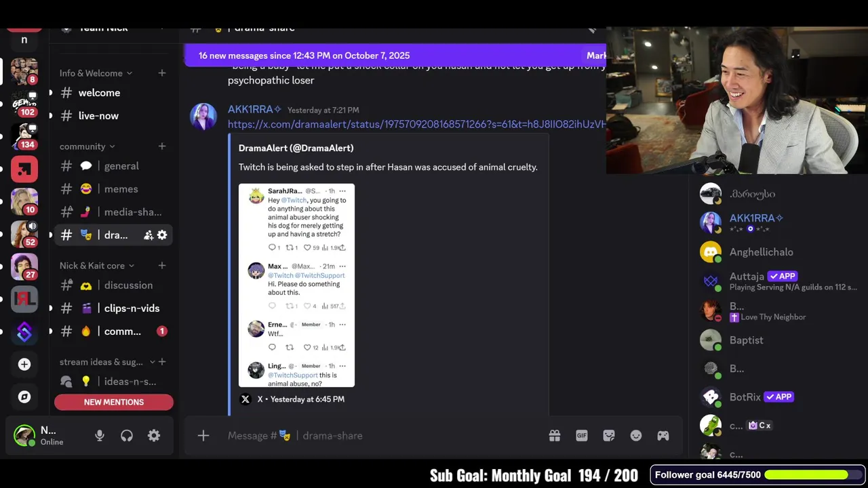Open the sticker picker icon
The image size is (868, 488).
609,436
